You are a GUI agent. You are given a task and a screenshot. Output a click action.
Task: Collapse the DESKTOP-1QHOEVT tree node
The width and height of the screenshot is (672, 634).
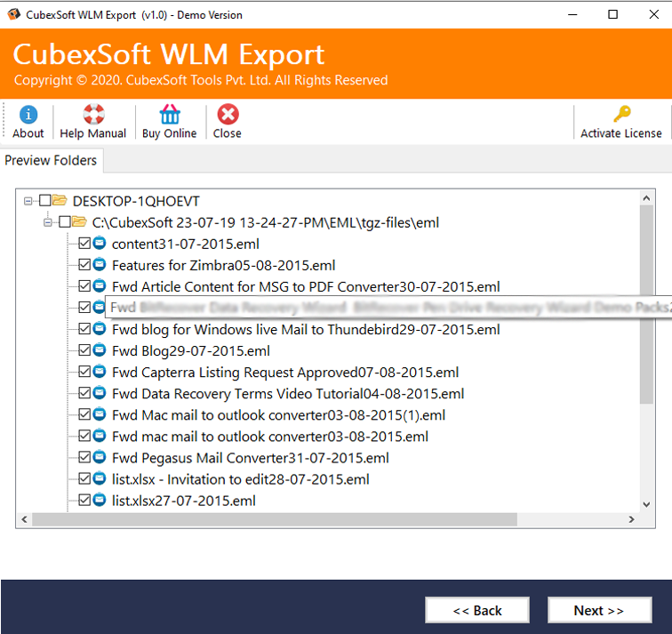30,201
